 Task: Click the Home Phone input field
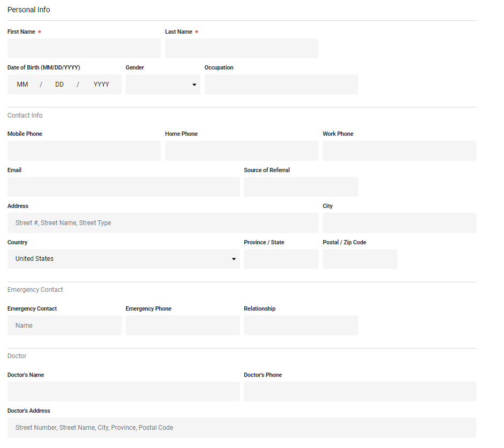242,150
